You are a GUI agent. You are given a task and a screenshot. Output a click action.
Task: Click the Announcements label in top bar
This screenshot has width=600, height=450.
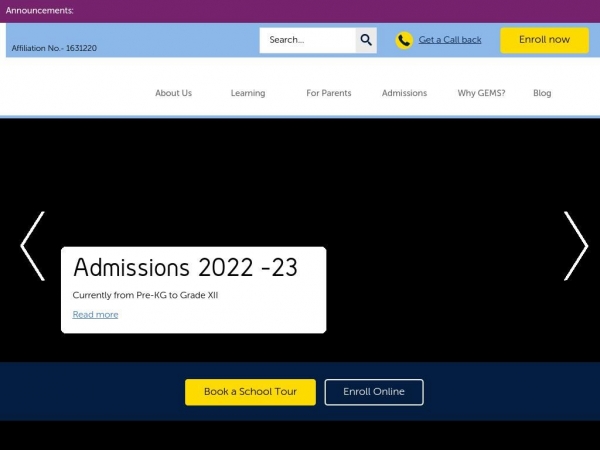40,10
